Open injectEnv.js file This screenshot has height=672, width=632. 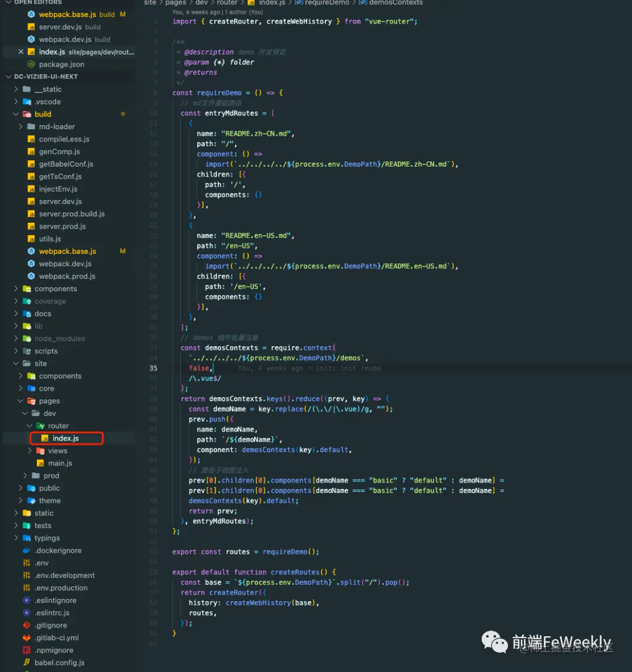58,189
